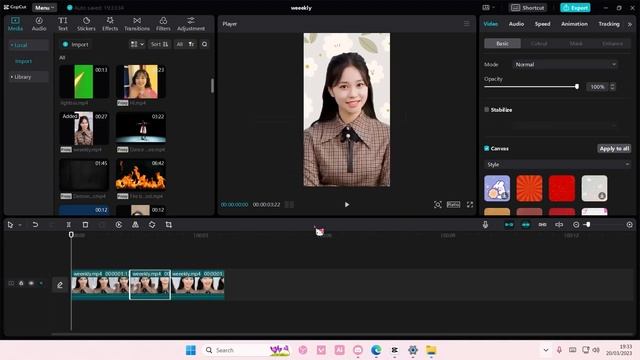The height and width of the screenshot is (360, 640).
Task: Click the Mirror flip icon
Action: tap(136, 224)
